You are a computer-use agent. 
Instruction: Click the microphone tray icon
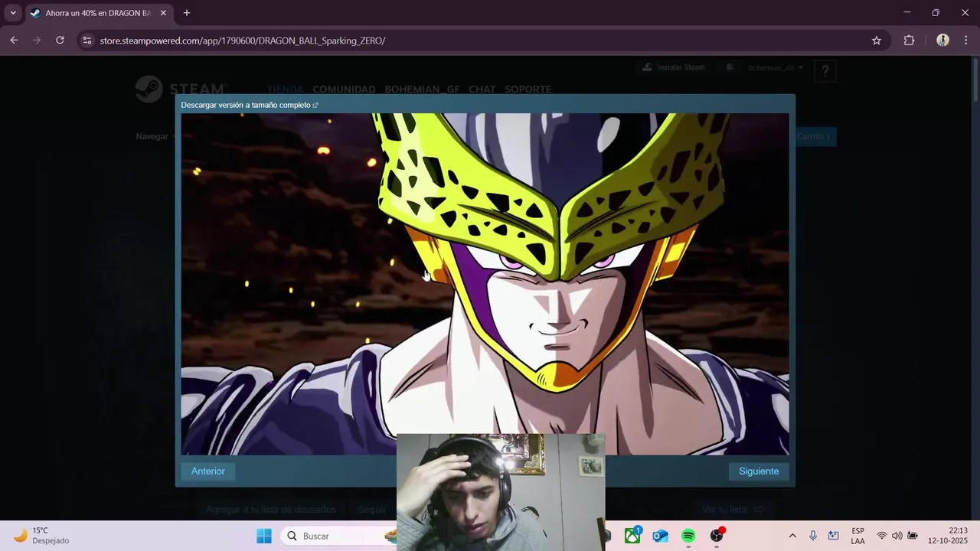pyautogui.click(x=813, y=536)
